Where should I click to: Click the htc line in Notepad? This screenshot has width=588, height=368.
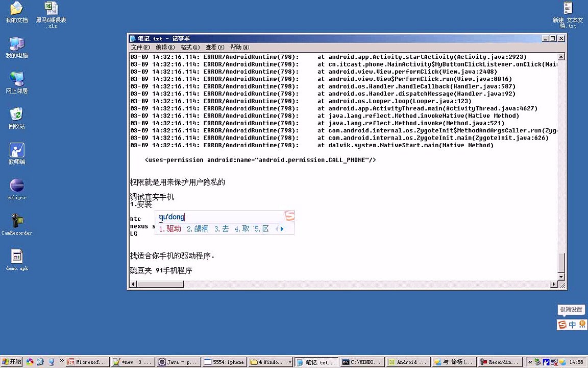tap(135, 219)
